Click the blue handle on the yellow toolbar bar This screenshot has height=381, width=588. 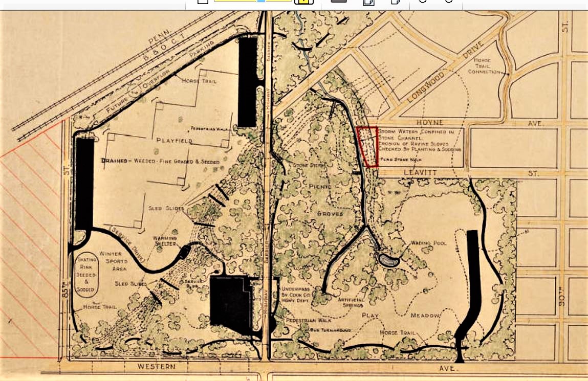click(x=262, y=1)
